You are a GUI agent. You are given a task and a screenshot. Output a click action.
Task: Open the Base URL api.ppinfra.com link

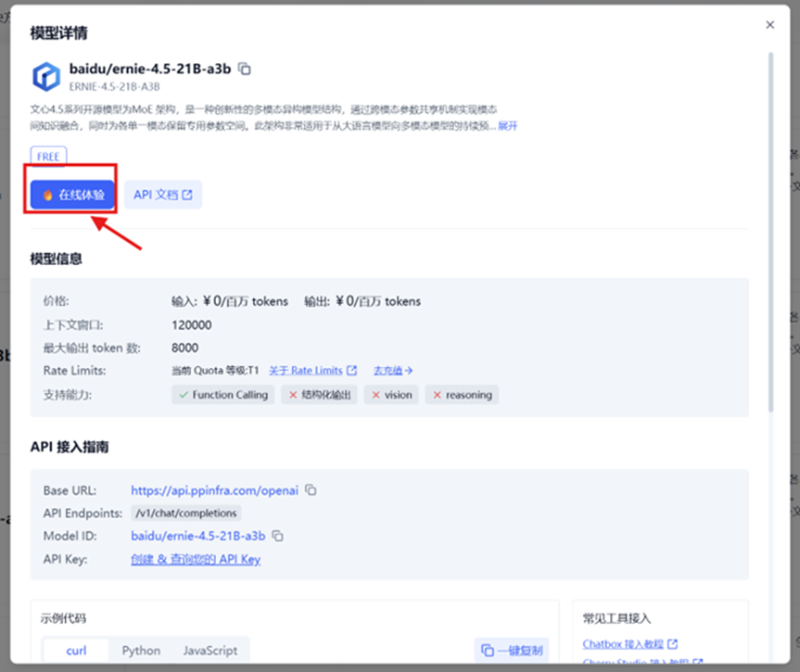click(x=214, y=490)
